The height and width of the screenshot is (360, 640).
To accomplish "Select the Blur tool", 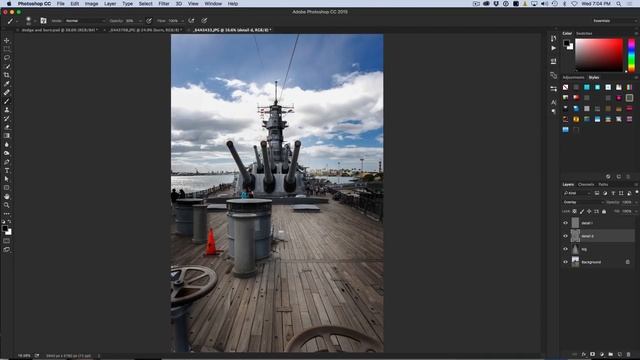I will coord(7,144).
